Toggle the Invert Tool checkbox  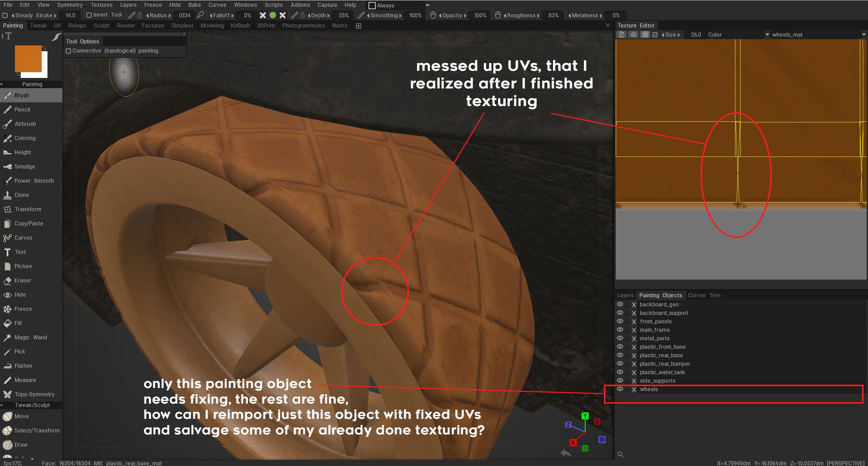point(89,15)
